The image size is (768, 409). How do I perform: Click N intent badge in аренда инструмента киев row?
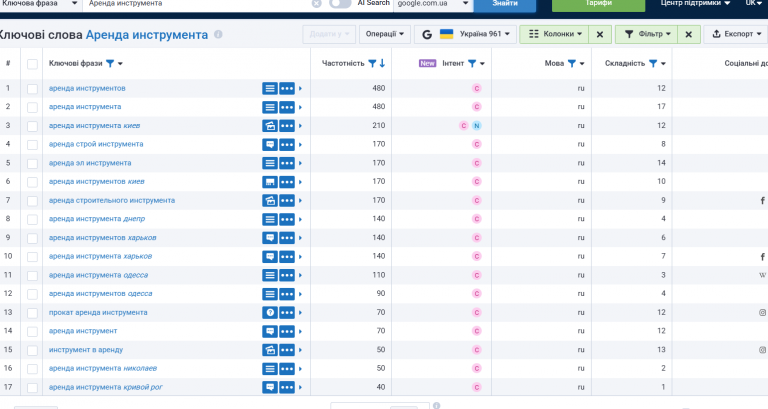pos(477,126)
